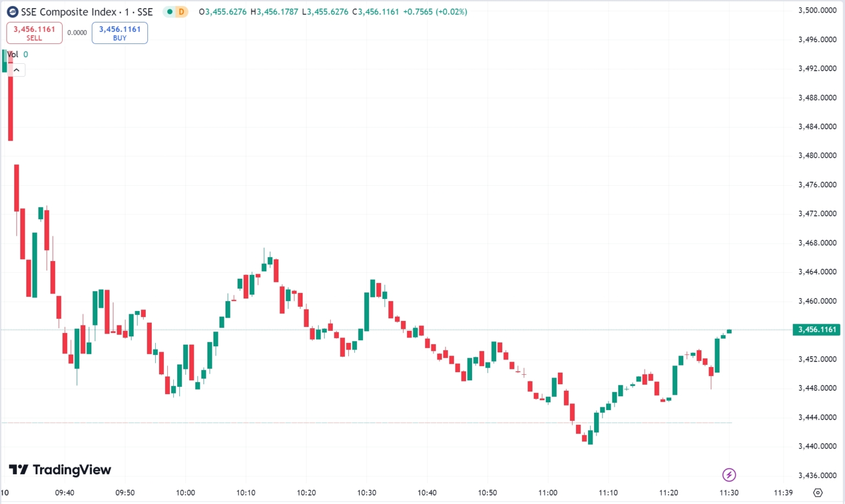Click the SSE Composite Index symbol logo

coord(12,12)
